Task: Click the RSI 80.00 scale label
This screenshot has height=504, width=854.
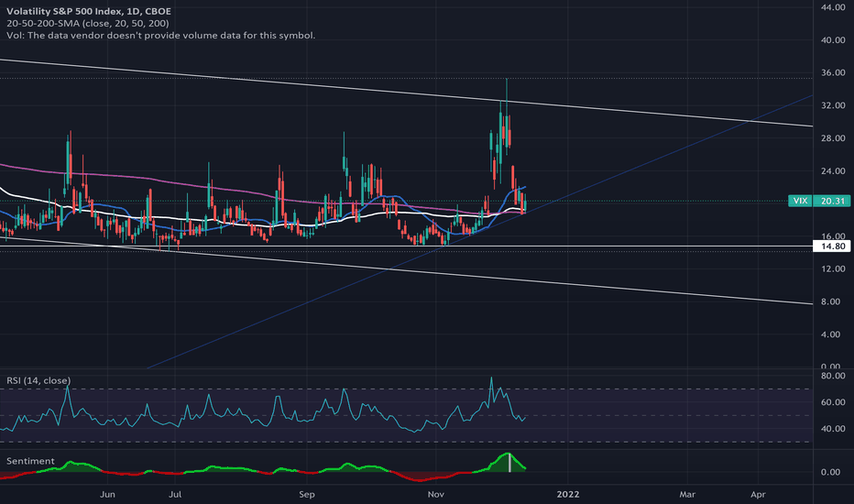Action: tap(833, 376)
